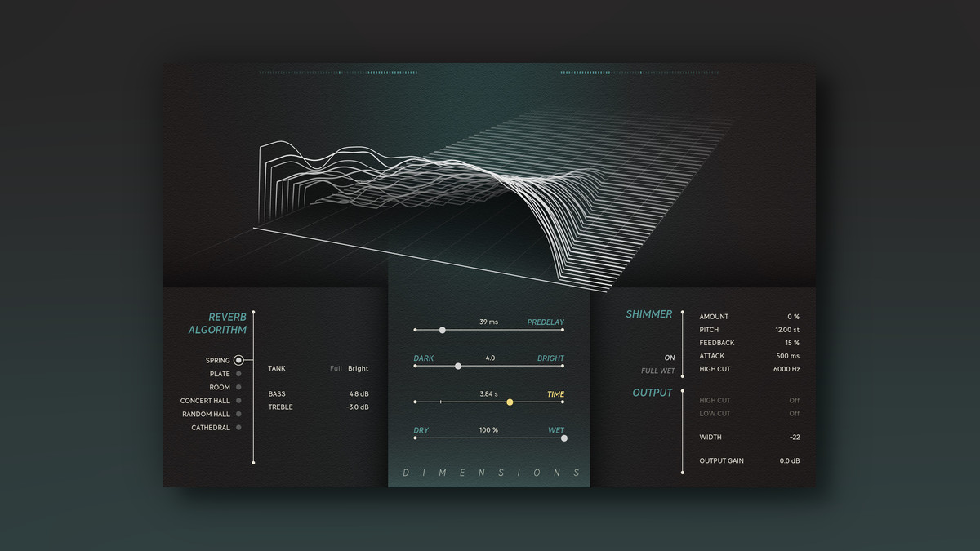
Task: Choose the Concert Hall algorithm
Action: click(238, 401)
